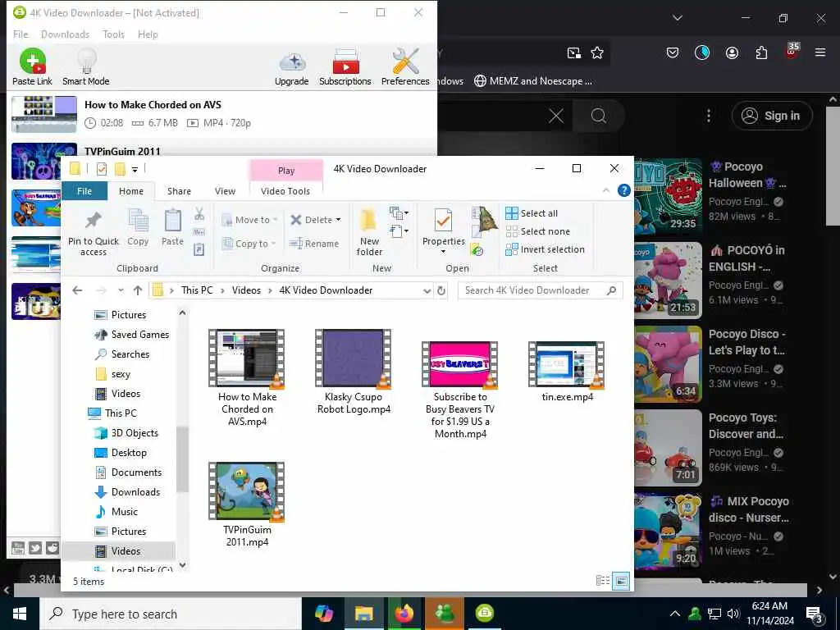The width and height of the screenshot is (840, 630).
Task: Open the Video Tools ribbon tab
Action: point(285,191)
